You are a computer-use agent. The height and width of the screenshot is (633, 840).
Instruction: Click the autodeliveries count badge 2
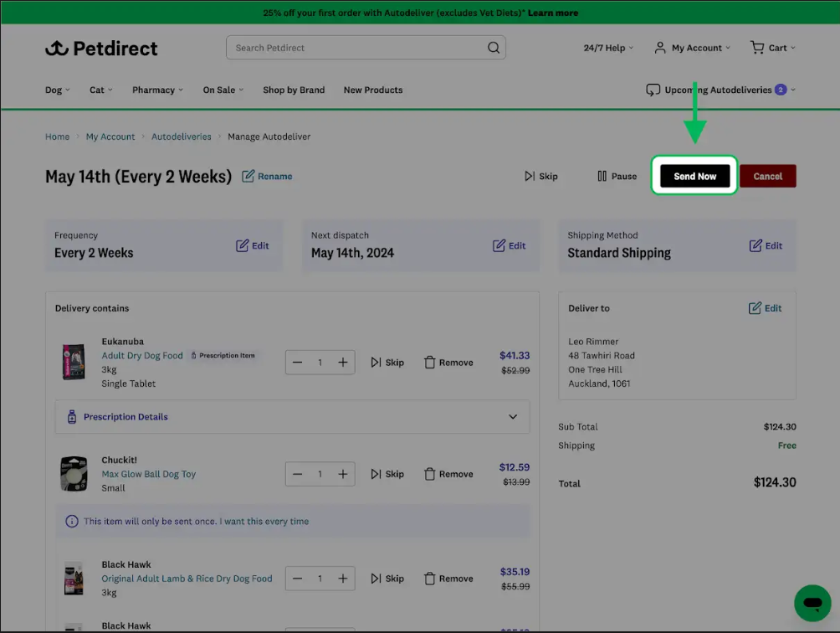click(x=781, y=90)
